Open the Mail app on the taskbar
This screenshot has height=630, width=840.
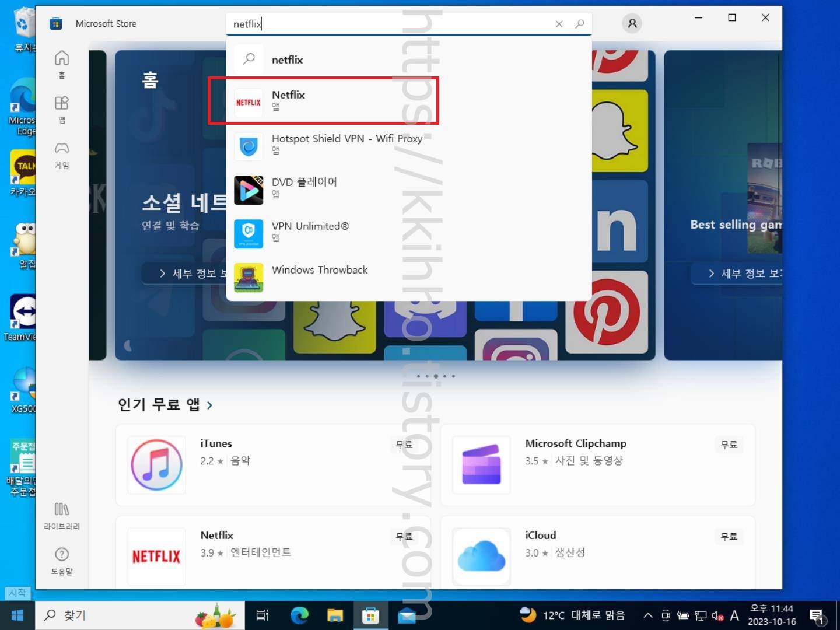click(407, 615)
